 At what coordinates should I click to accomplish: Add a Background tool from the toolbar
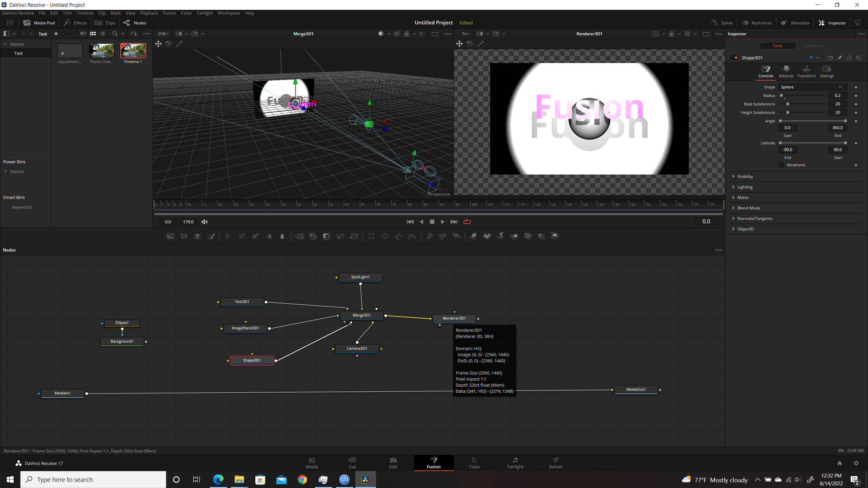[x=170, y=236]
